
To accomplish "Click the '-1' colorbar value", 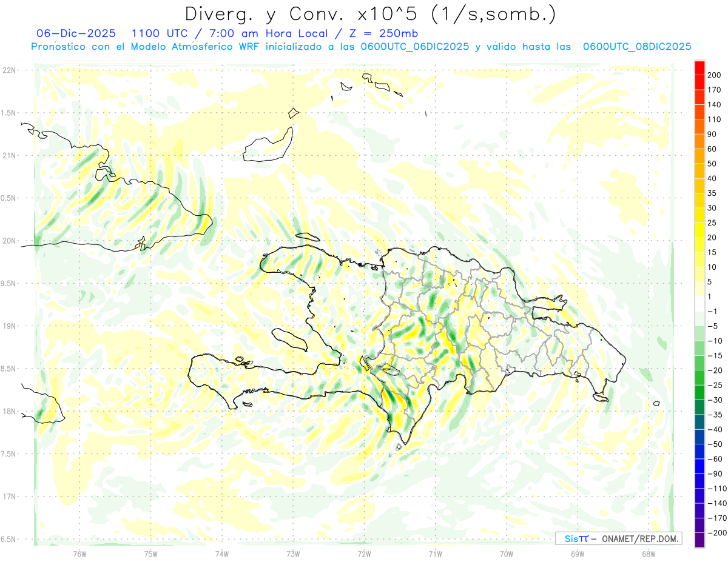I will (711, 312).
